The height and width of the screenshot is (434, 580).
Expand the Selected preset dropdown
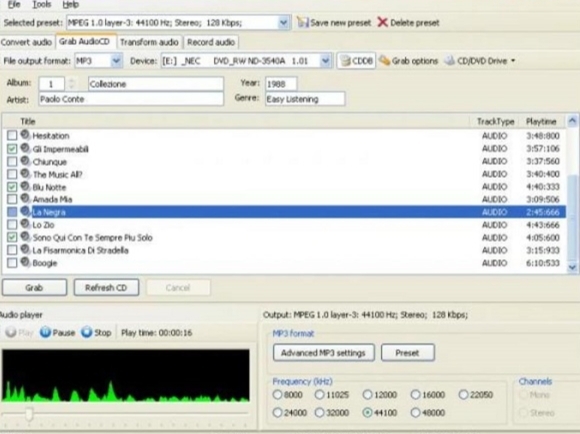(283, 23)
